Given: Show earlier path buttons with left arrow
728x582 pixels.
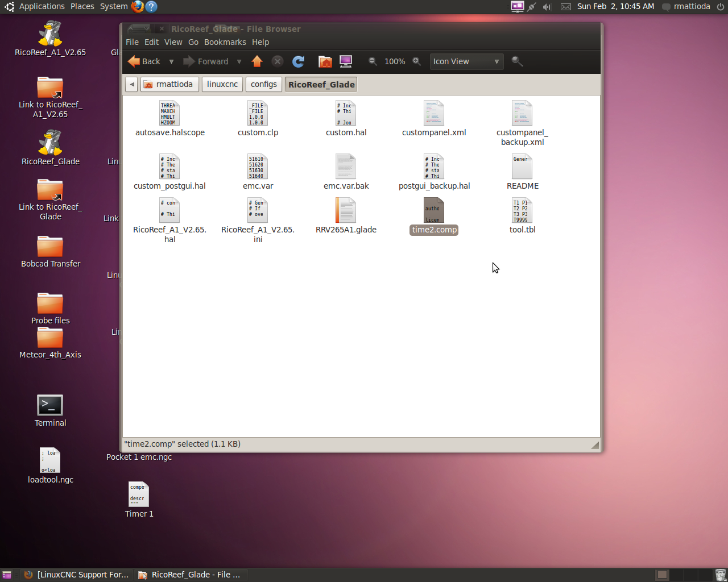Looking at the screenshot, I should pos(132,84).
